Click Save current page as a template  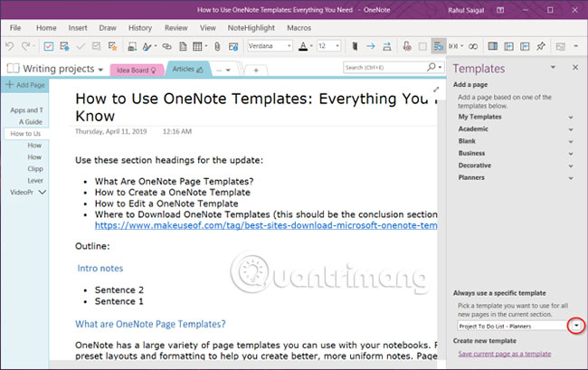(505, 354)
